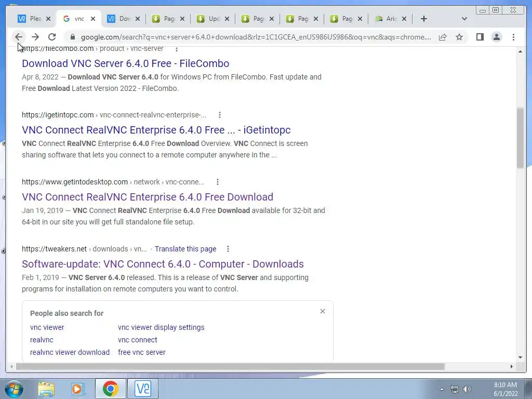Click 'Translate this page' link

185,249
